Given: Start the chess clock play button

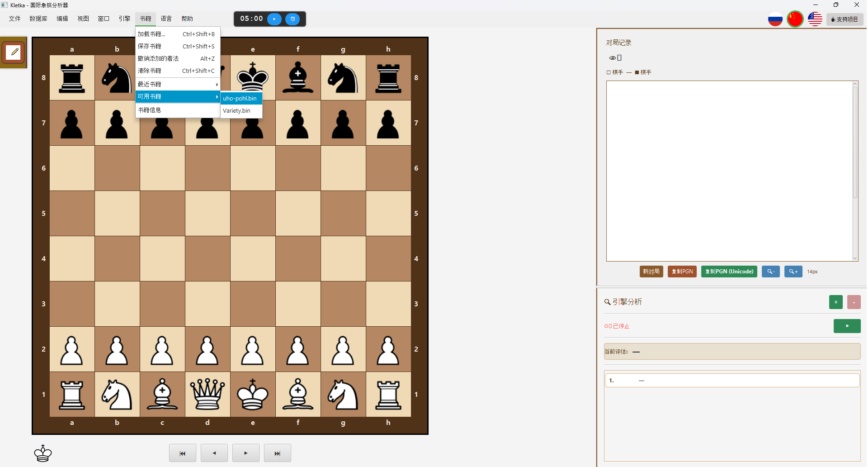Looking at the screenshot, I should coord(274,19).
